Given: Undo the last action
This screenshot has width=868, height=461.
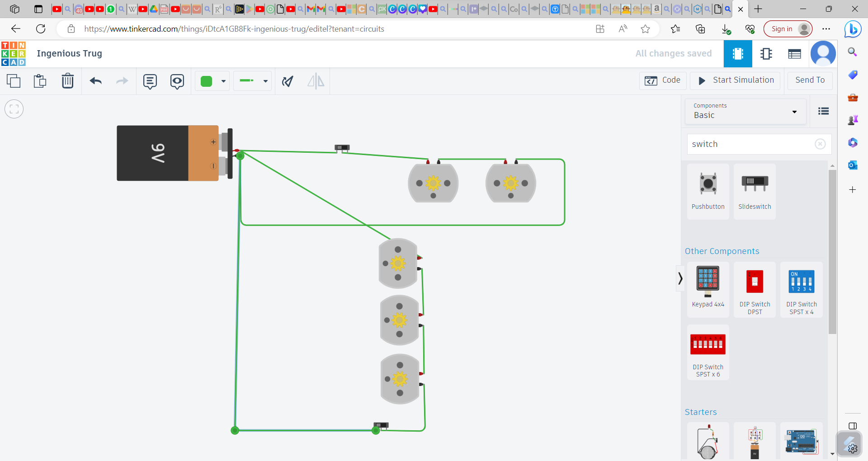Looking at the screenshot, I should pos(96,81).
